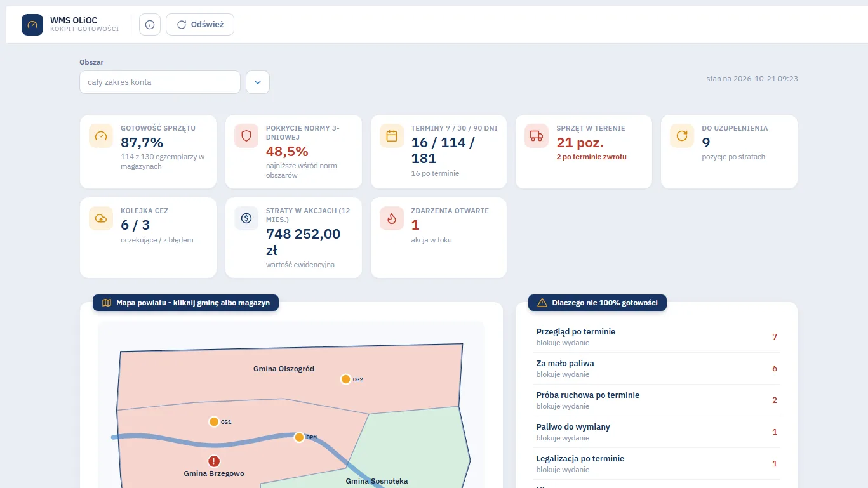The image size is (868, 488).
Task: Expand the Obszar dropdown chevron
Action: pyautogui.click(x=258, y=82)
